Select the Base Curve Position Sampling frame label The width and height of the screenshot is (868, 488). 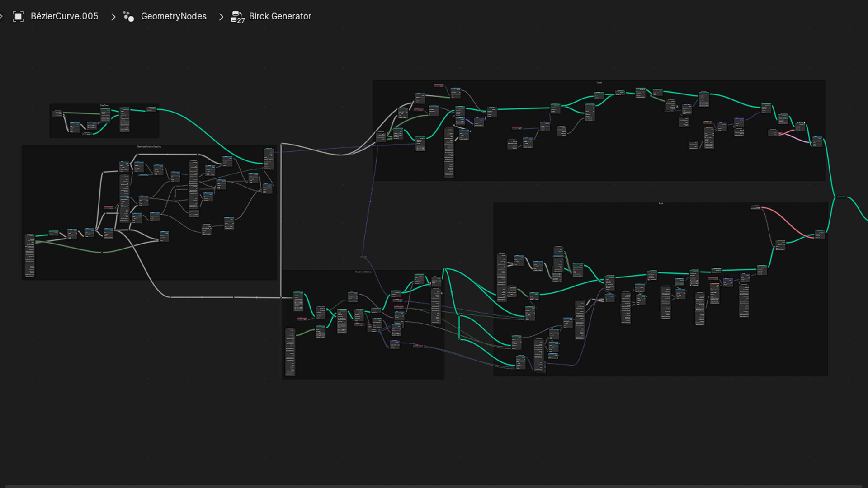149,147
